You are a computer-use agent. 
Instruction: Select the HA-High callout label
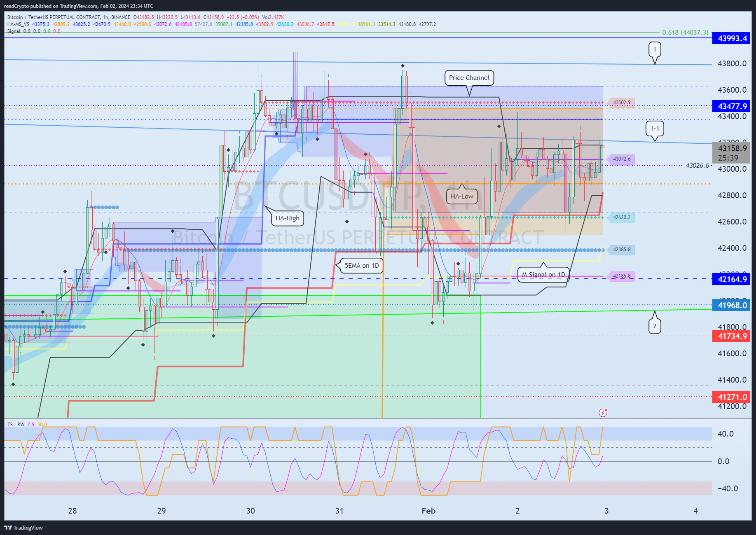click(288, 218)
